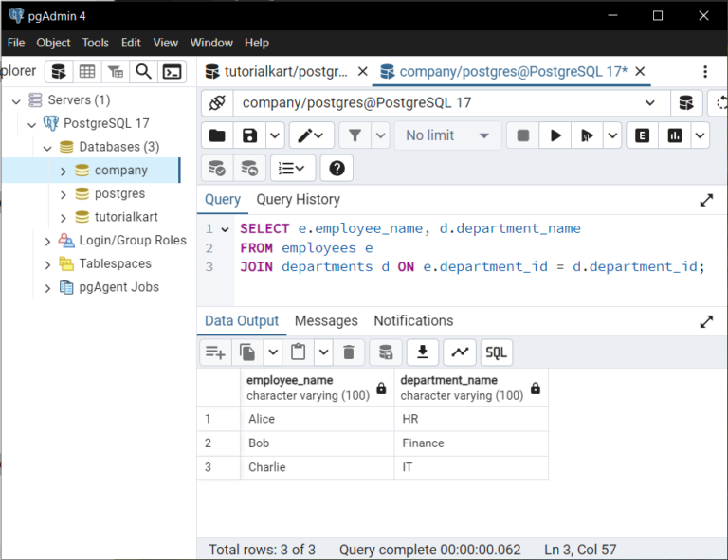The height and width of the screenshot is (560, 728).
Task: Open filter options dropdown arrow
Action: click(381, 135)
